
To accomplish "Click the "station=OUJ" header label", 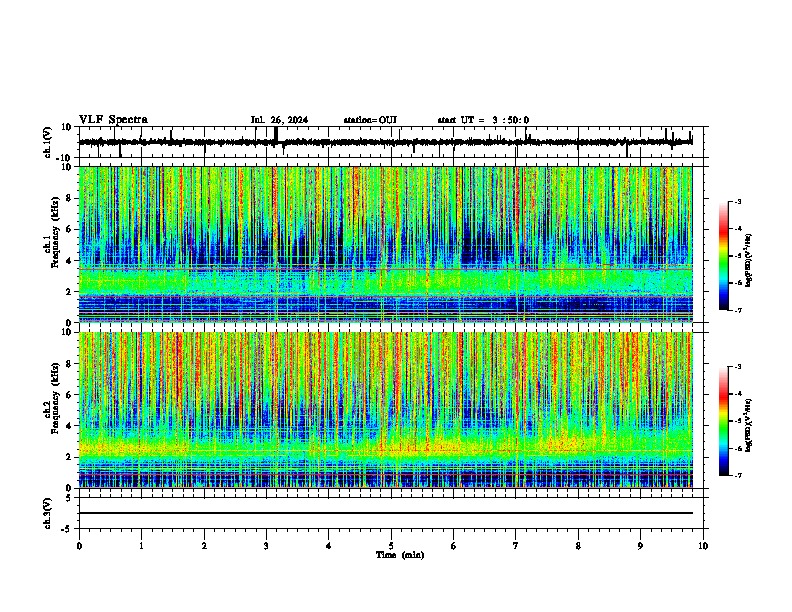I will click(x=370, y=120).
